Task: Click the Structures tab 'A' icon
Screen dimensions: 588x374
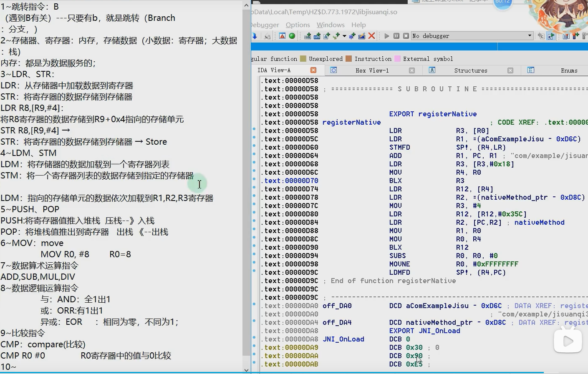Action: click(x=432, y=70)
